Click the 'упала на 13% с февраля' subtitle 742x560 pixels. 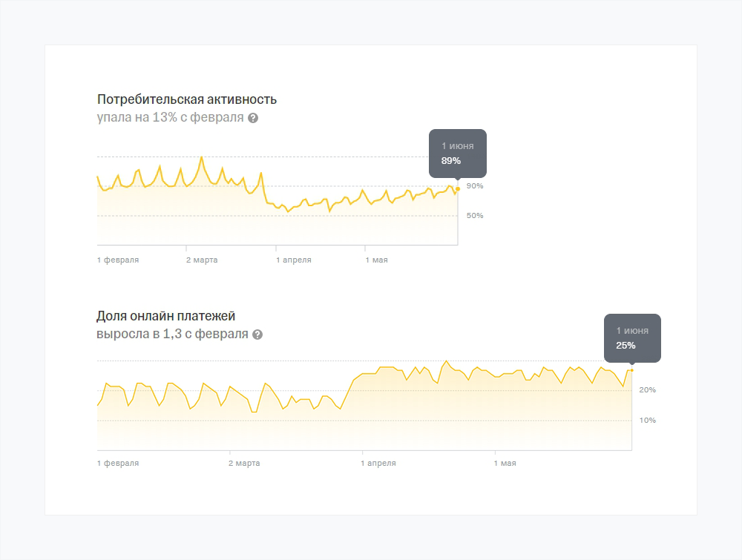coord(170,118)
